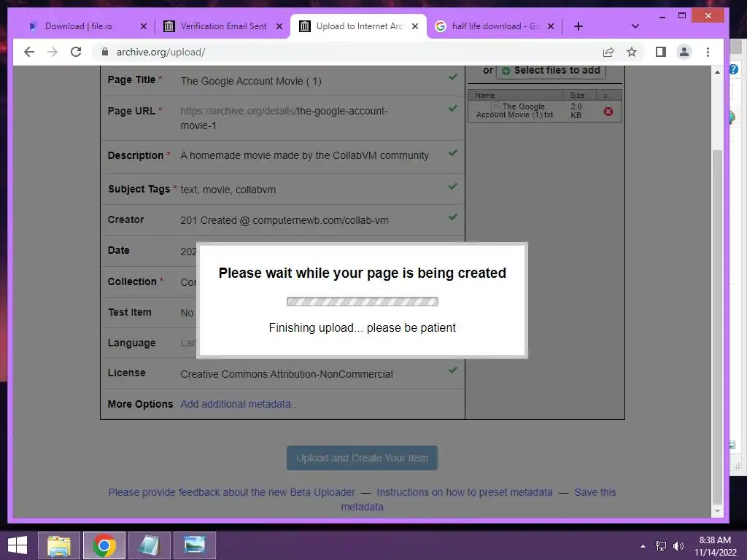Click the padlock site info icon
The width and height of the screenshot is (747, 560).
pos(105,52)
